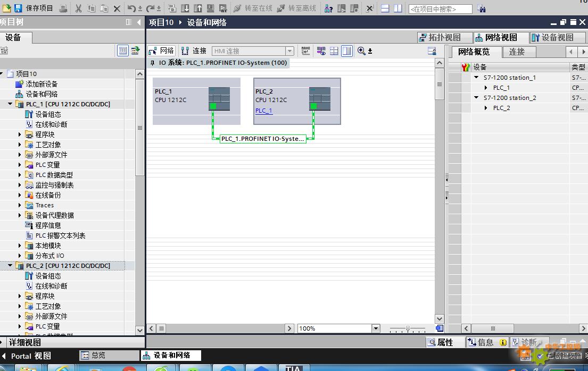This screenshot has height=371, width=588.
Task: Click the show page break icon
Action: coord(334,51)
